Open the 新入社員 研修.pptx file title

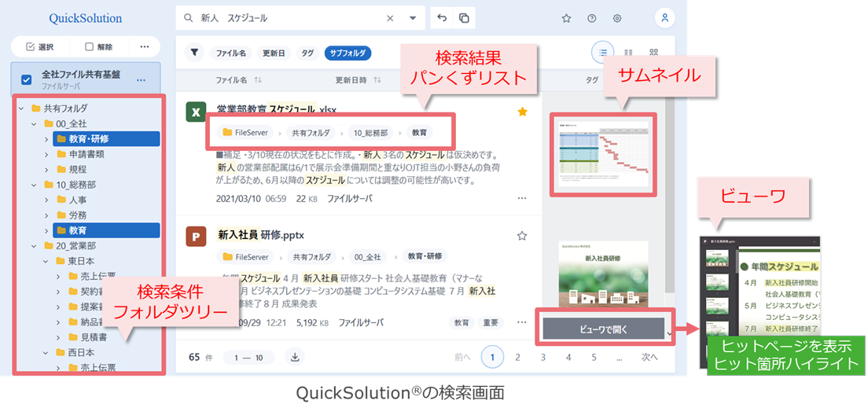pyautogui.click(x=261, y=235)
